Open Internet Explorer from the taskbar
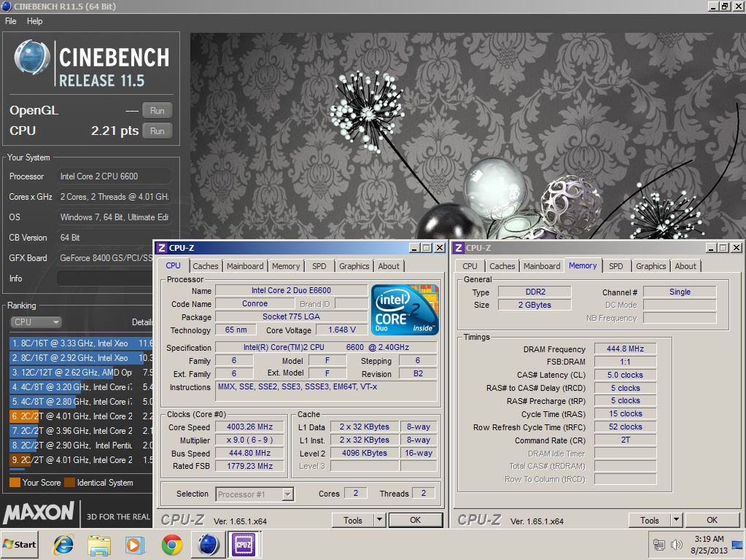Image resolution: width=746 pixels, height=560 pixels. point(63,545)
